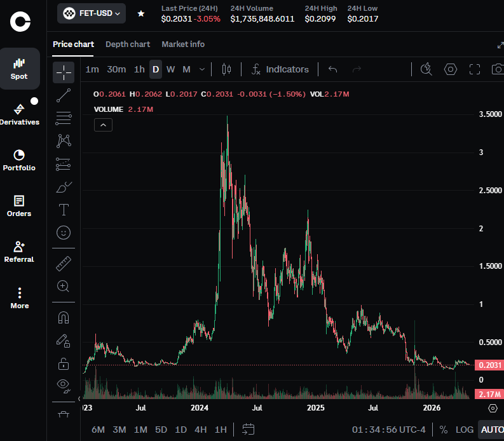Open the Derivatives section
Screen dimensions: 504x441
pyautogui.click(x=19, y=114)
